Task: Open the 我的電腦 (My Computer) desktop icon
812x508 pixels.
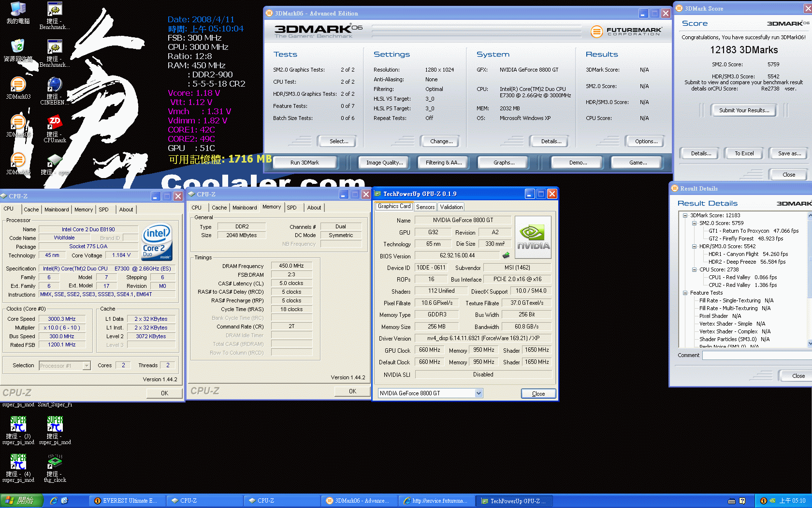Action: tap(18, 12)
